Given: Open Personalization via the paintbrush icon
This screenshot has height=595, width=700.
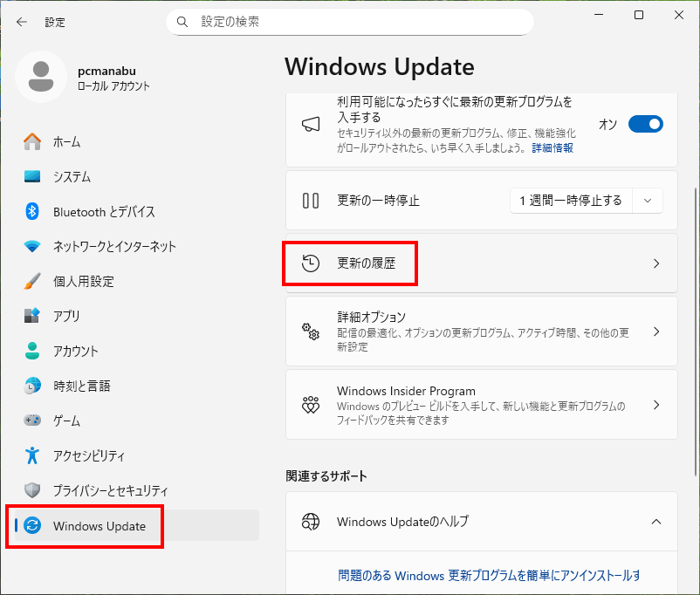Looking at the screenshot, I should (32, 281).
